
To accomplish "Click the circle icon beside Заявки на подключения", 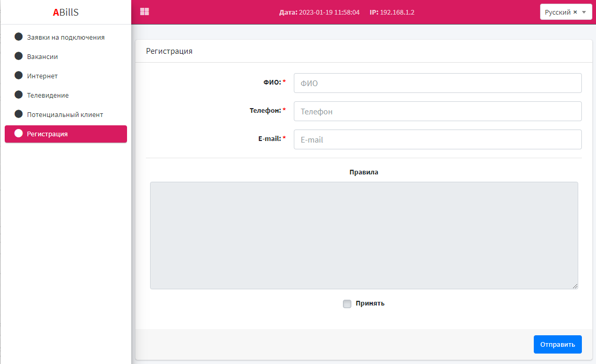I will (x=19, y=37).
